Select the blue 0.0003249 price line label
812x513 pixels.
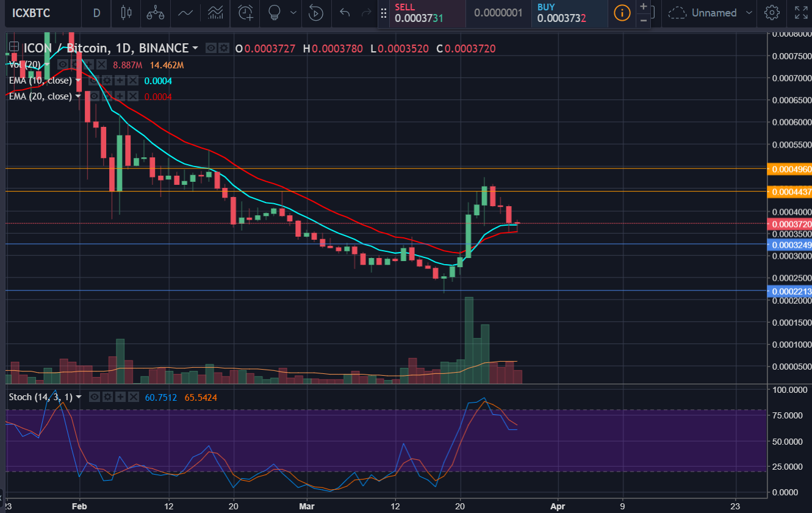tap(790, 245)
